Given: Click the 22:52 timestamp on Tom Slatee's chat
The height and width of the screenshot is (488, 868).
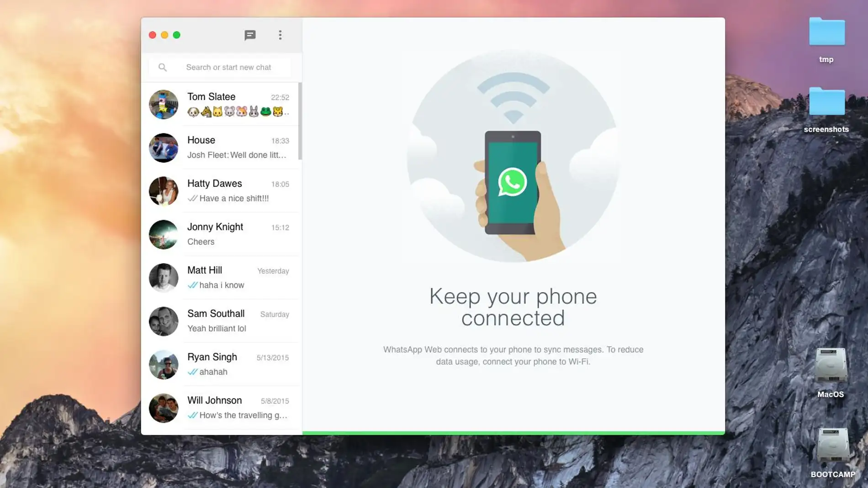Looking at the screenshot, I should (x=280, y=97).
